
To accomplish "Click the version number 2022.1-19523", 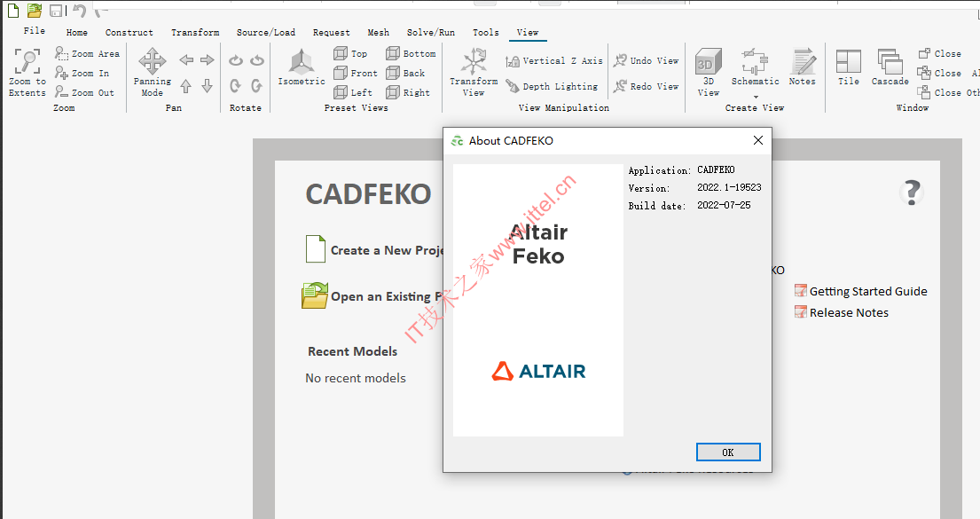I will click(729, 187).
